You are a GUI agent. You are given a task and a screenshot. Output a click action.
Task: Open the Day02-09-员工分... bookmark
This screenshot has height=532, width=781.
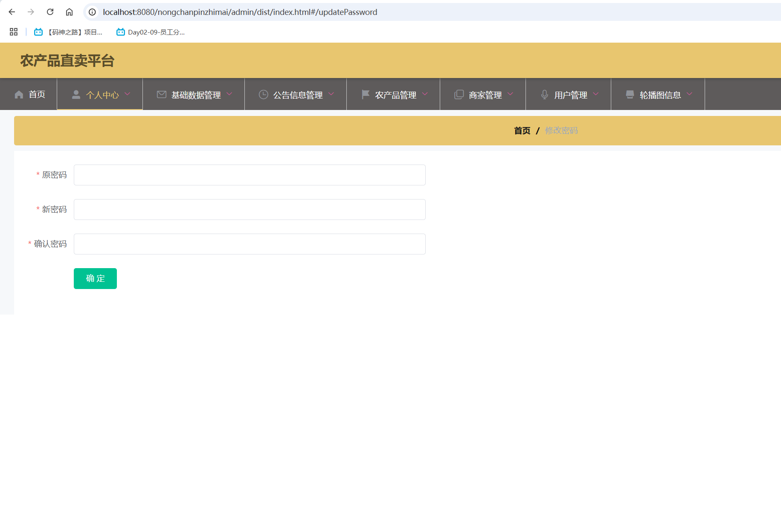[x=151, y=32]
